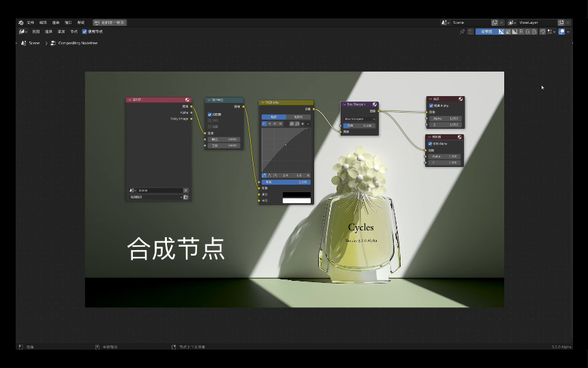This screenshot has width=588, height=368.
Task: Open the 文件 (File) menu
Action: tap(31, 23)
